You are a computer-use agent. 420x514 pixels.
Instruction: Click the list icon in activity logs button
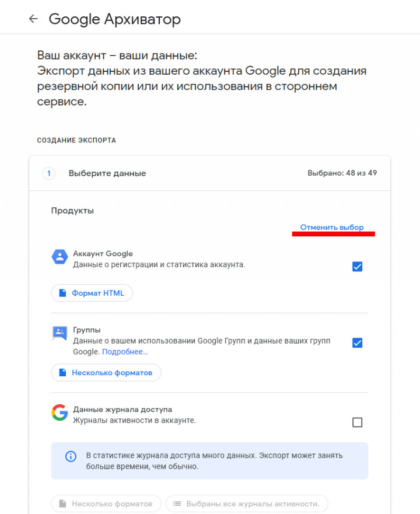point(177,503)
